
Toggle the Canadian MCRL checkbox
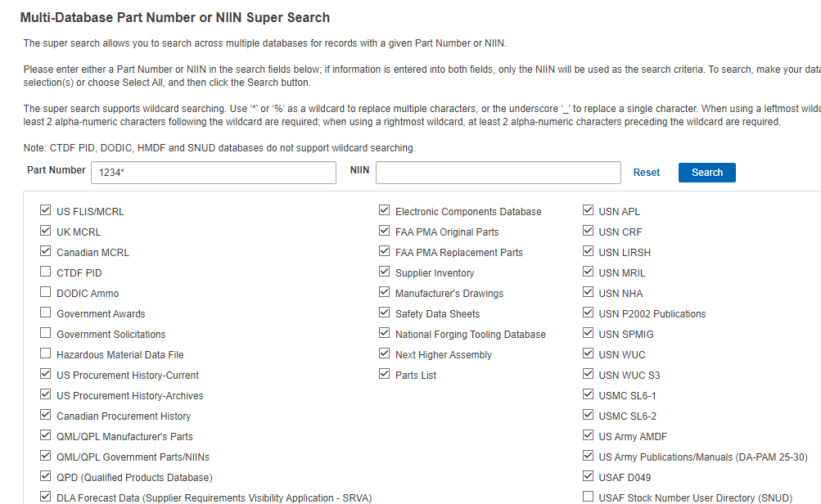[46, 251]
